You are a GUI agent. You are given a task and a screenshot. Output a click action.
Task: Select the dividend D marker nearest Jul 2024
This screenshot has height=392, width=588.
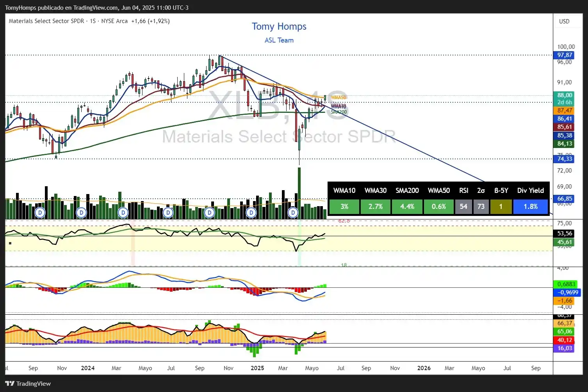(x=168, y=213)
